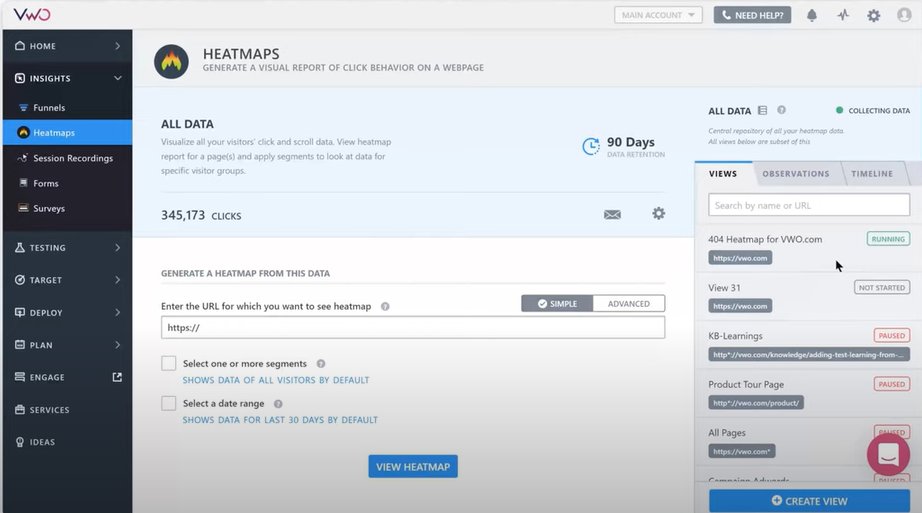922x513 pixels.
Task: Open Surveys in sidebar
Action: click(68, 208)
